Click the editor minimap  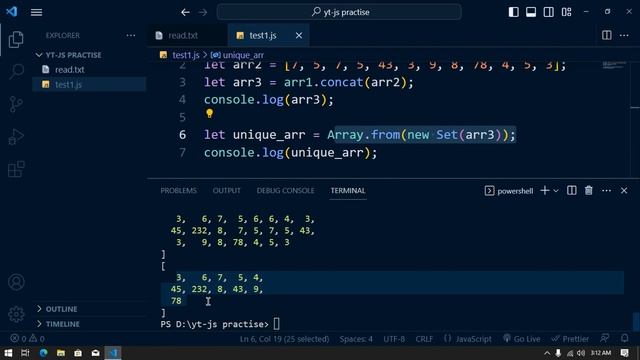[614, 65]
